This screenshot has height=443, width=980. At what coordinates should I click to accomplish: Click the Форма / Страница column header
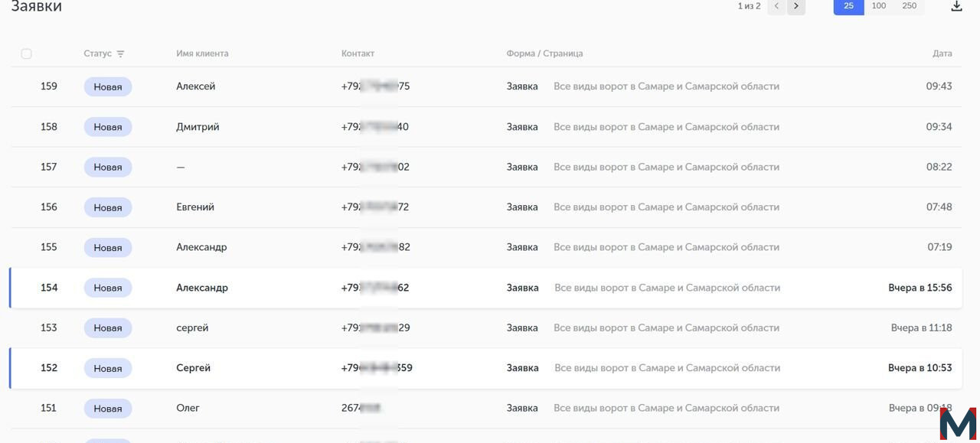(544, 54)
